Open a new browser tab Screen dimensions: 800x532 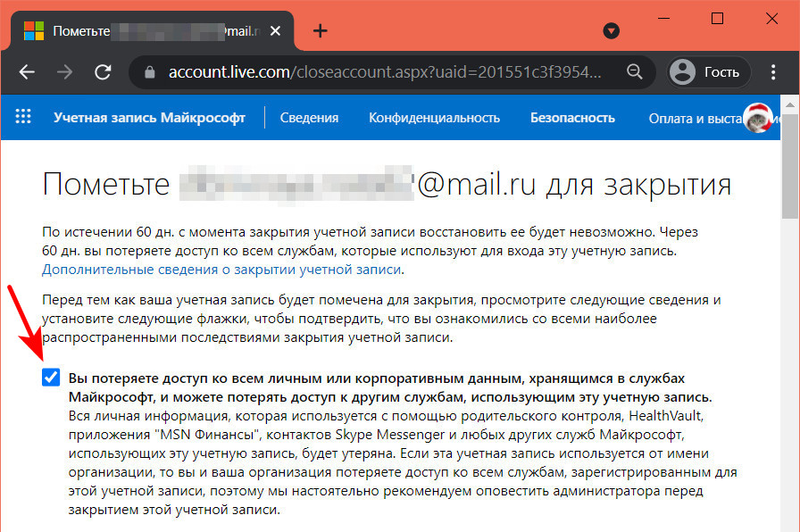(x=320, y=30)
